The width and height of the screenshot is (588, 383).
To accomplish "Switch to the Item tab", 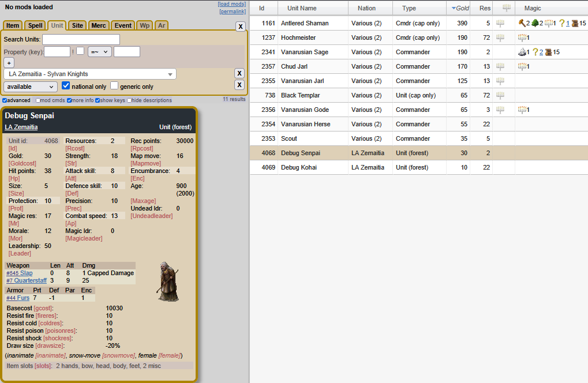I will tap(12, 25).
